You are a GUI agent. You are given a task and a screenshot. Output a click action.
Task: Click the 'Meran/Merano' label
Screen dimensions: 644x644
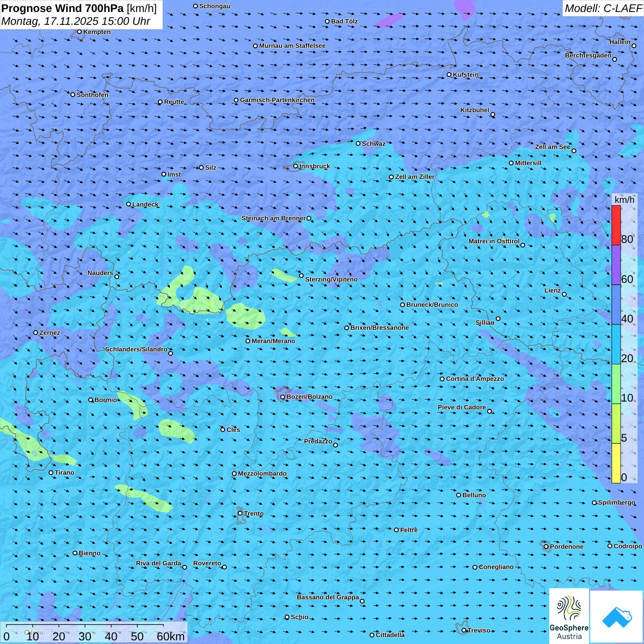[x=273, y=341]
